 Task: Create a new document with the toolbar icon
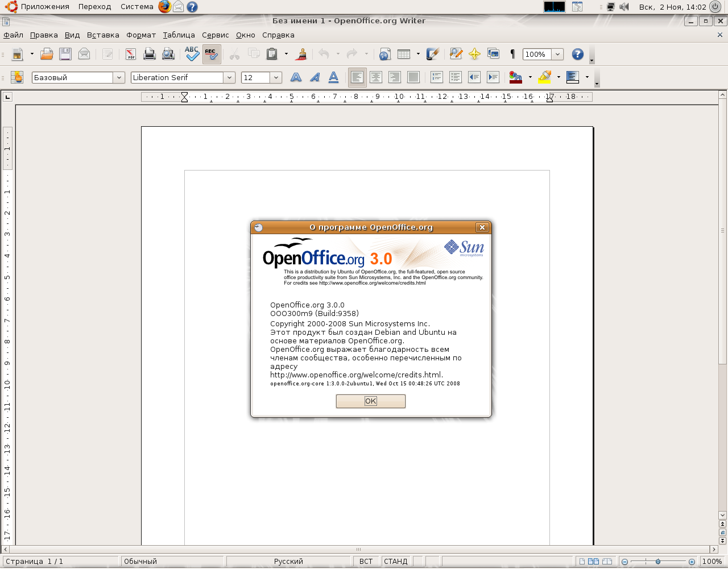tap(18, 54)
